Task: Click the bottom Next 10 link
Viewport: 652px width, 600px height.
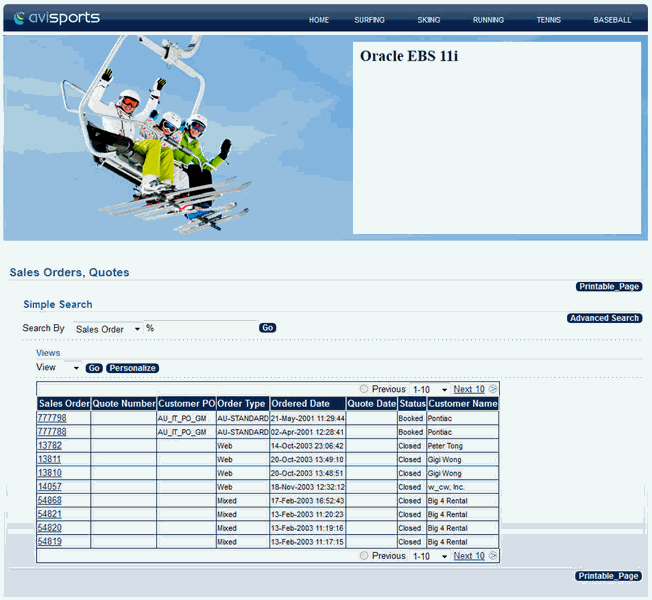Action: (x=469, y=556)
